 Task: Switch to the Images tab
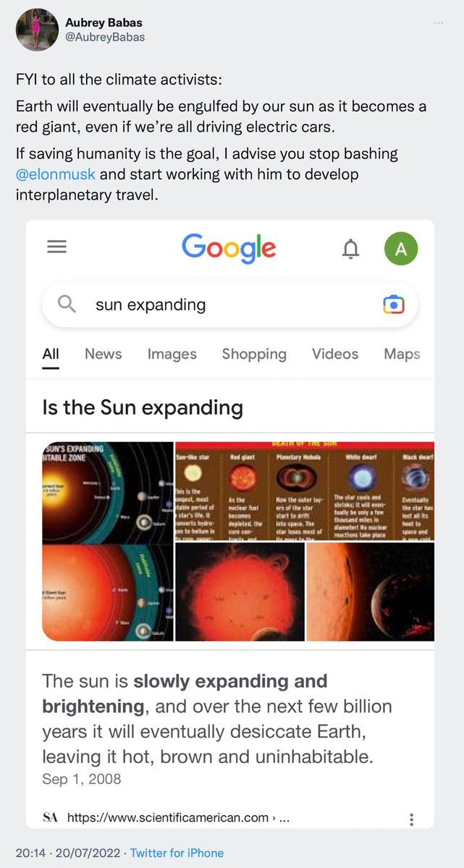coord(172,354)
